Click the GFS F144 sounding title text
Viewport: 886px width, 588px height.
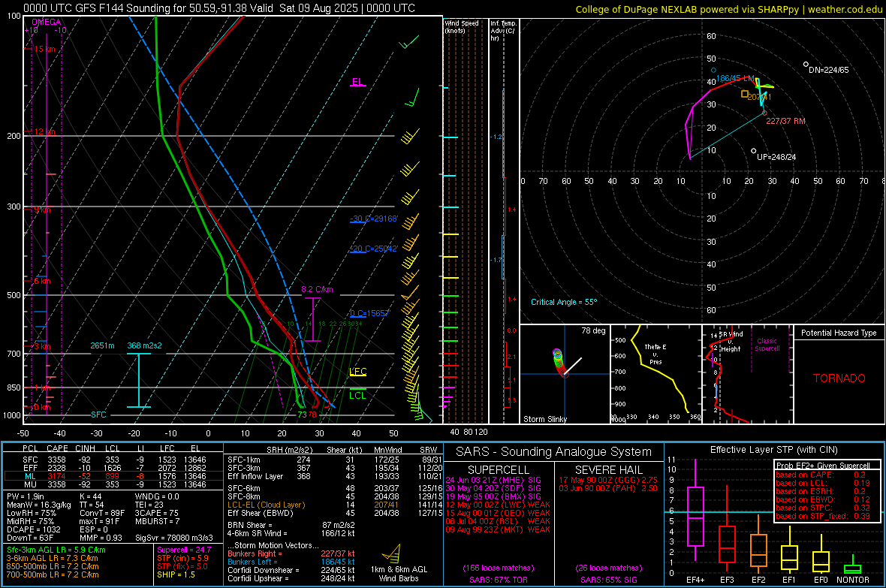click(x=219, y=8)
